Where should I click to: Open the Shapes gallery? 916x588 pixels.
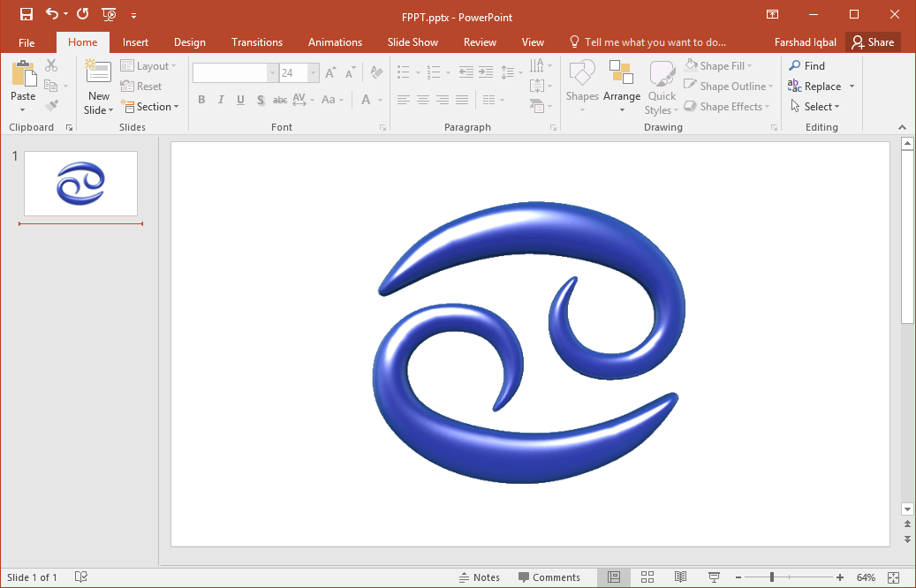pos(582,86)
